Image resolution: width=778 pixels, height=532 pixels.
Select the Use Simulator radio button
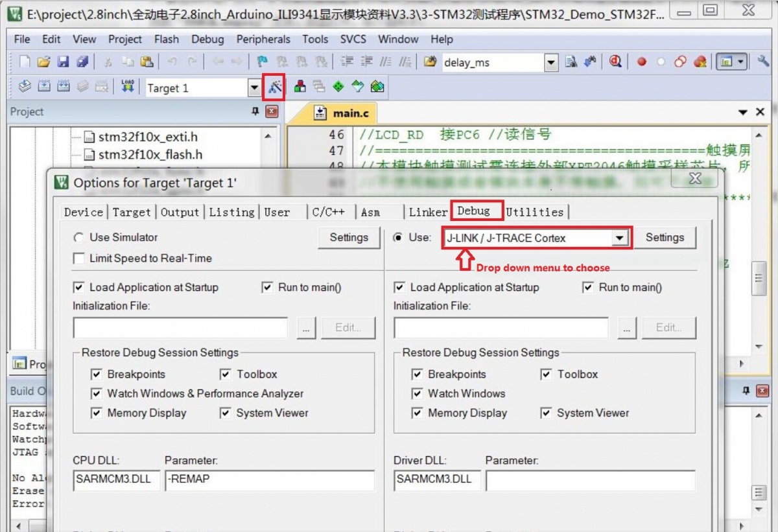79,238
